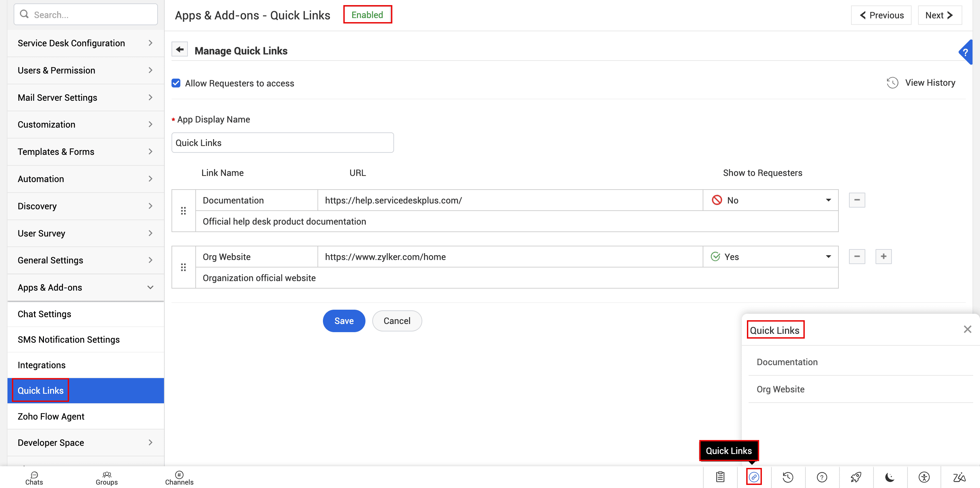Open Chat Settings in sidebar

(x=86, y=314)
